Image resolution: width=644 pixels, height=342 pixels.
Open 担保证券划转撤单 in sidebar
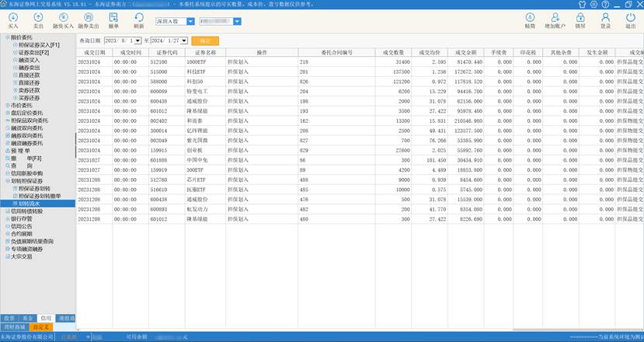click(x=40, y=196)
